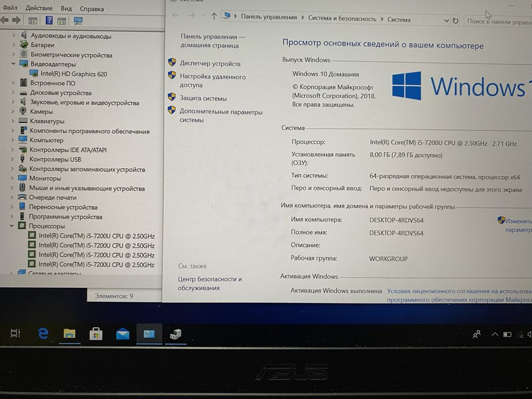532x399 pixels.
Task: Click the Контроллеры USB icon
Action: click(22, 159)
